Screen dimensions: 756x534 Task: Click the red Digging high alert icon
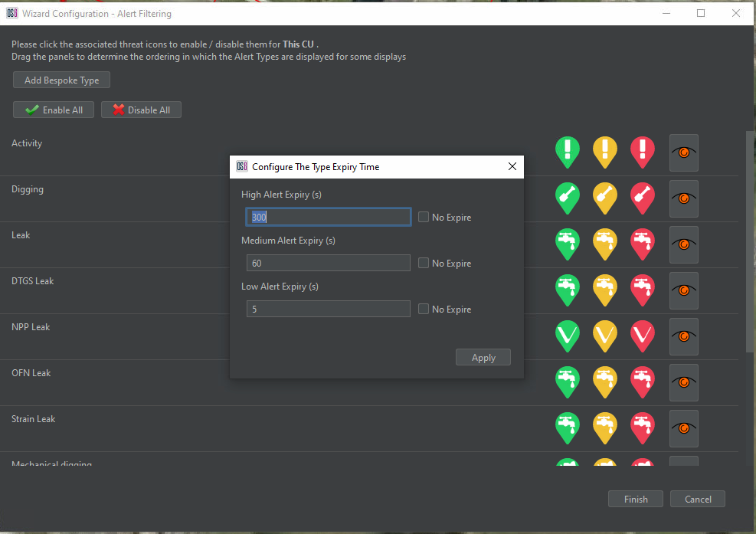[x=643, y=197]
